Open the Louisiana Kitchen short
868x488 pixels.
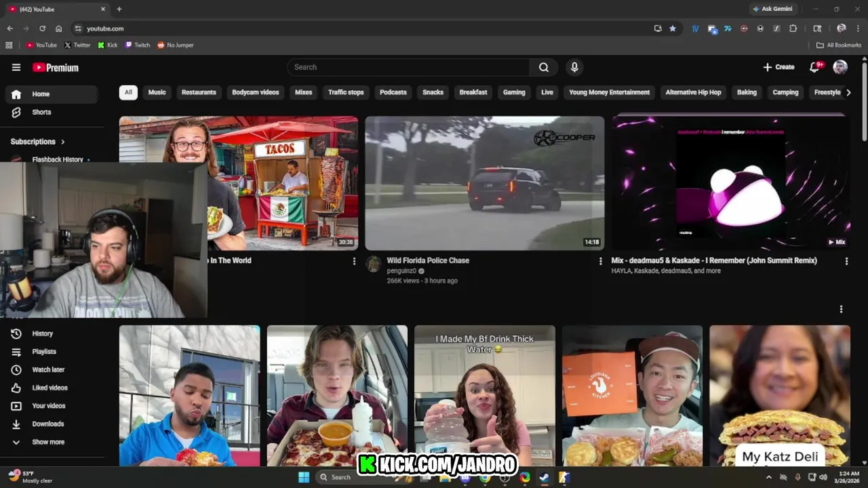click(x=632, y=396)
